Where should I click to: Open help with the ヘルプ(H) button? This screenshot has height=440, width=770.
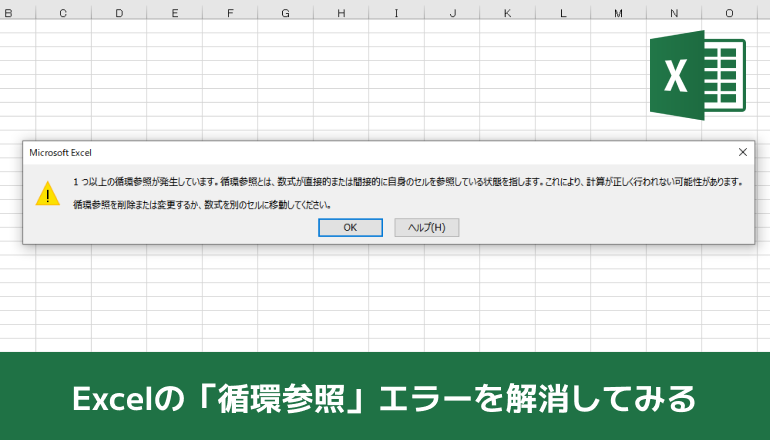click(x=427, y=227)
